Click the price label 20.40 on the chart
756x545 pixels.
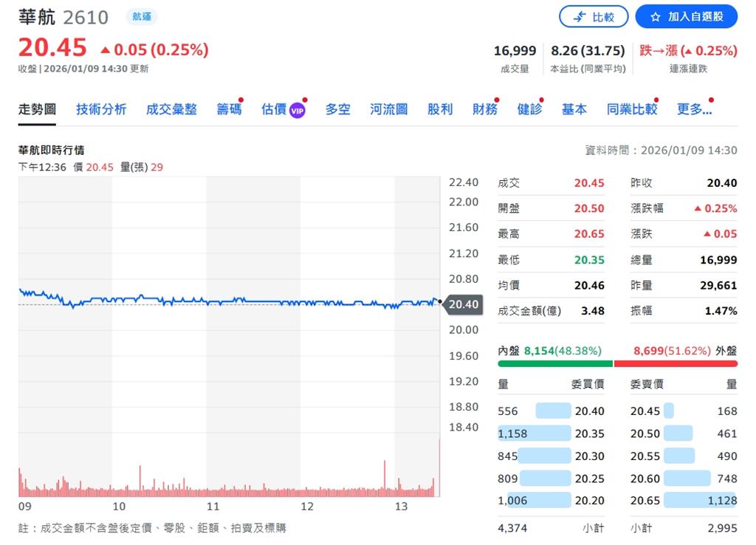[464, 303]
